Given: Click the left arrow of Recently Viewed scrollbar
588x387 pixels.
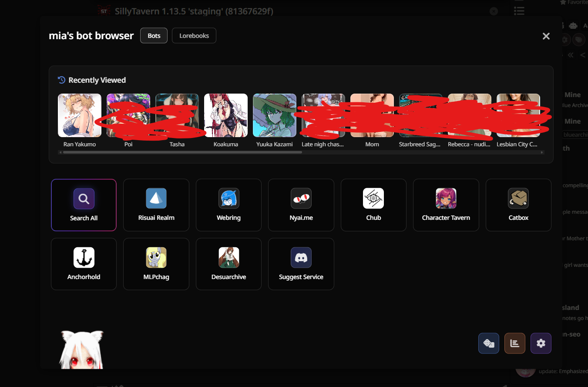Looking at the screenshot, I should pos(60,152).
